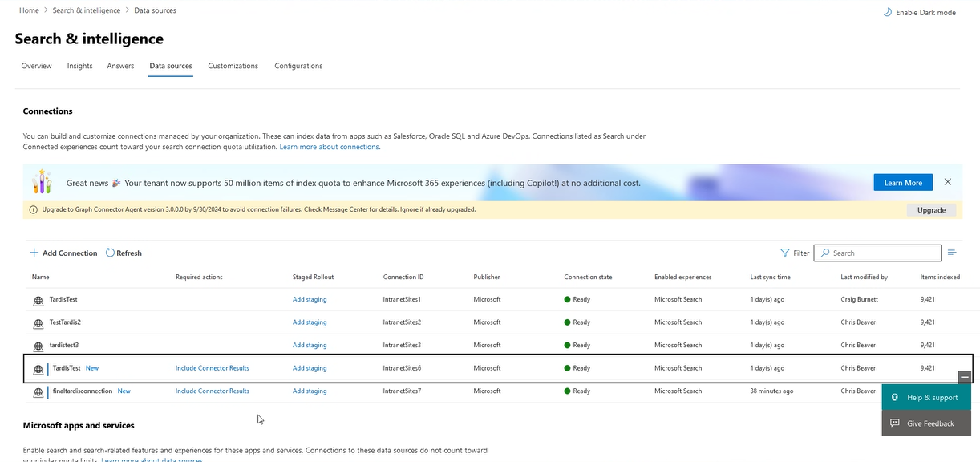Click the connector icon for tardistest3 row
980x462 pixels.
click(x=38, y=346)
